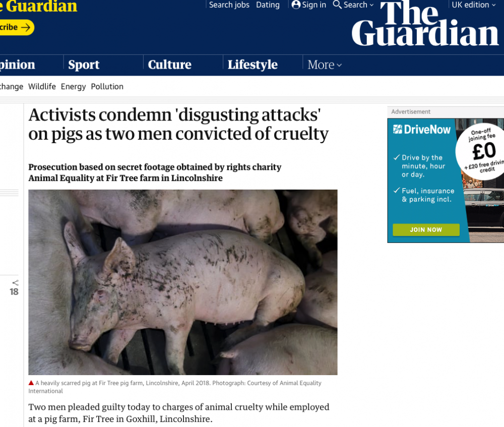Click the £0 joining fee badge
Image resolution: width=504 pixels, height=427 pixels.
point(481,151)
